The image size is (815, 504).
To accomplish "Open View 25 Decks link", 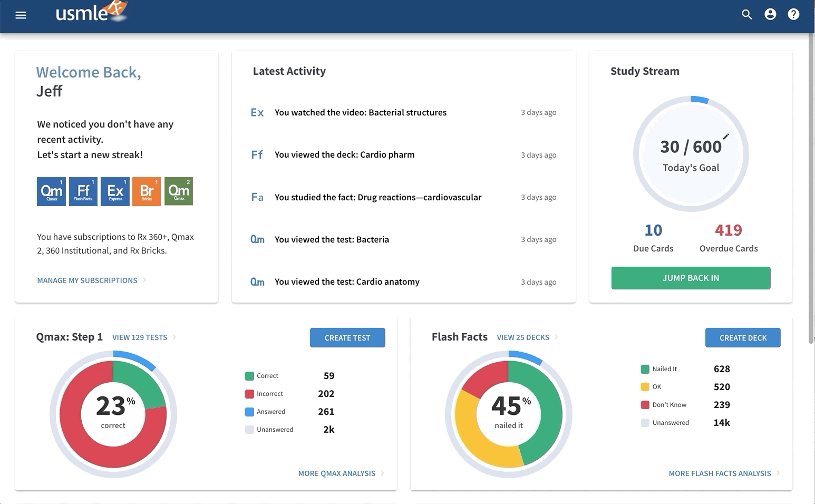I will pos(523,337).
